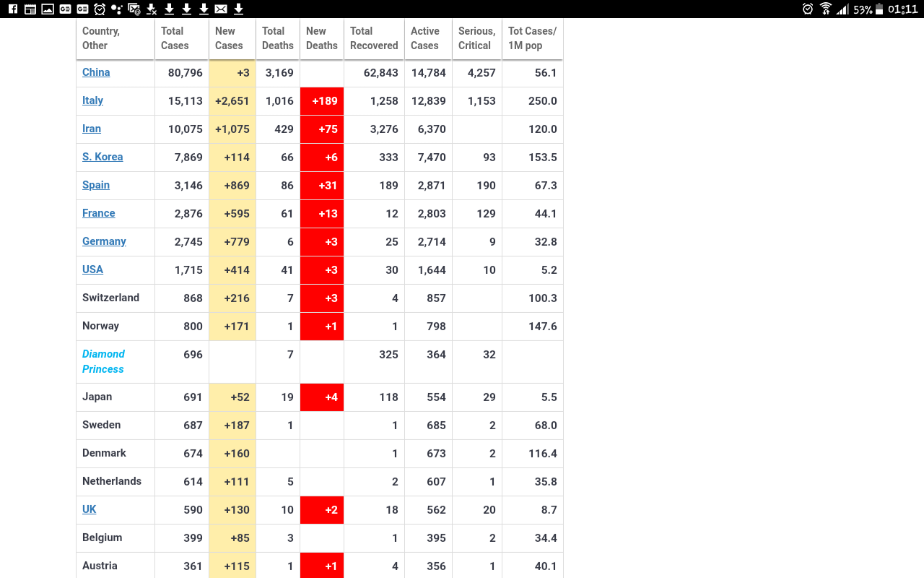
Task: Sort table by New Deaths column header
Action: click(x=321, y=38)
